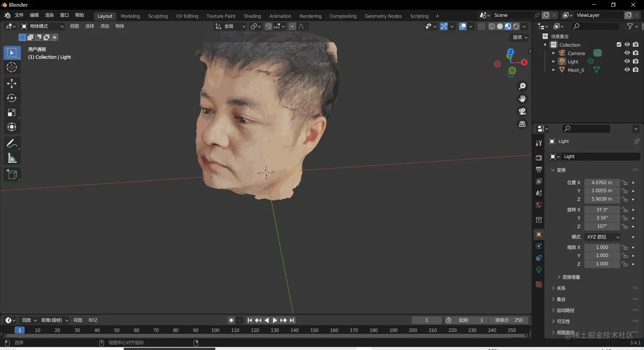Screen dimensions: 644x350
Task: Open the transform orientation 全局 dropdown
Action: [x=230, y=26]
